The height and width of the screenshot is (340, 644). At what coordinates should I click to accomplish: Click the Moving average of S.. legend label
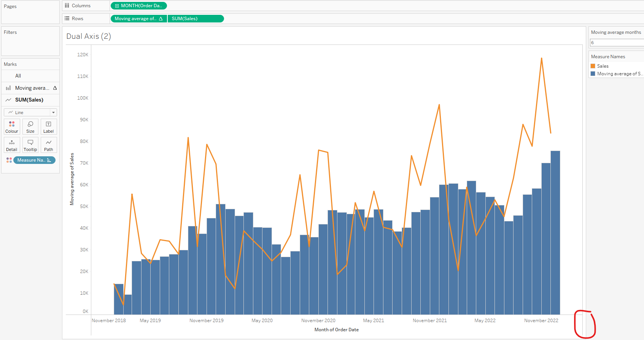(x=620, y=74)
